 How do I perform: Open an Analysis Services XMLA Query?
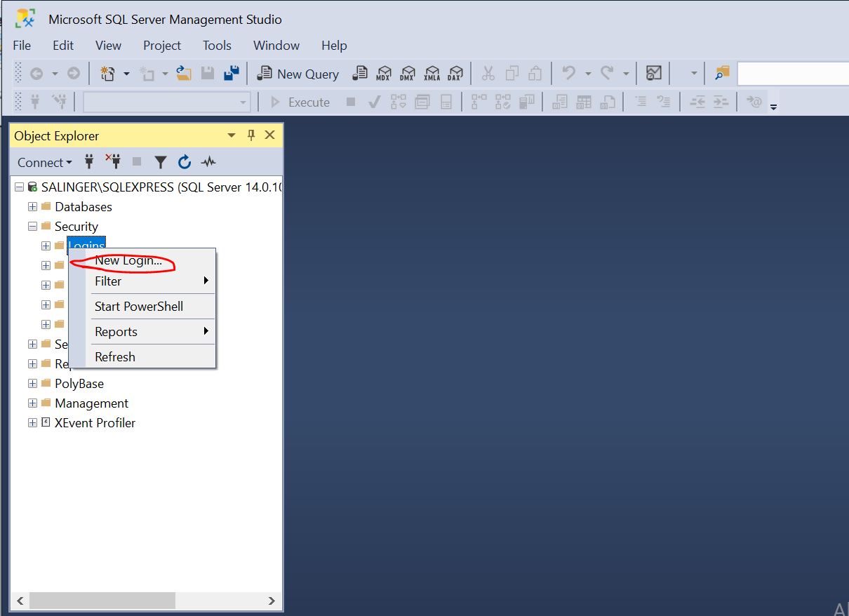coord(432,74)
